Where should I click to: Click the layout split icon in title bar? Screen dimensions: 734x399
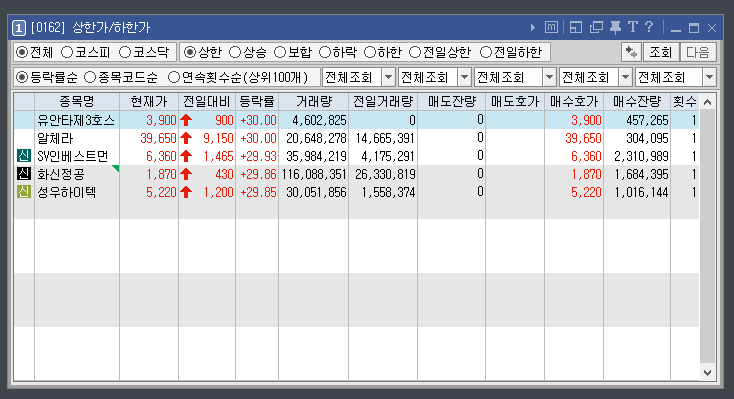(576, 28)
